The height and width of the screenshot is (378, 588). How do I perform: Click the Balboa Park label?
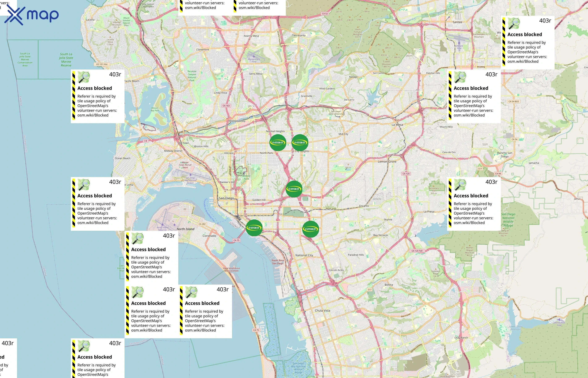[246, 177]
